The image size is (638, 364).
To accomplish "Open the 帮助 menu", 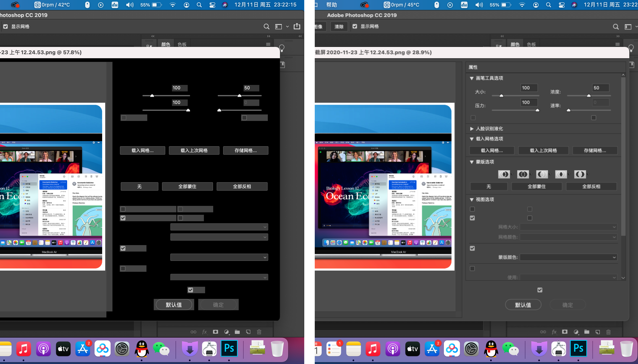I will (x=332, y=5).
